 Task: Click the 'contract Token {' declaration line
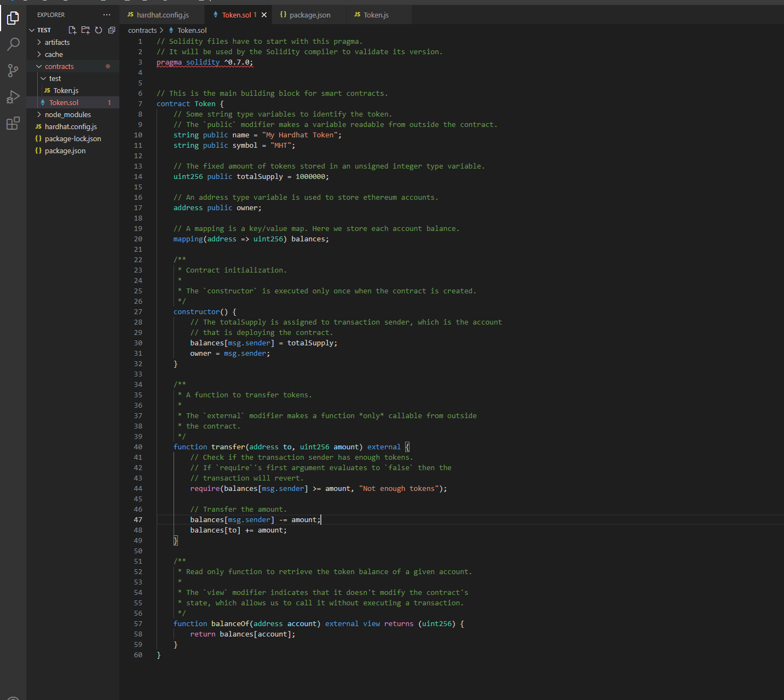pyautogui.click(x=190, y=104)
